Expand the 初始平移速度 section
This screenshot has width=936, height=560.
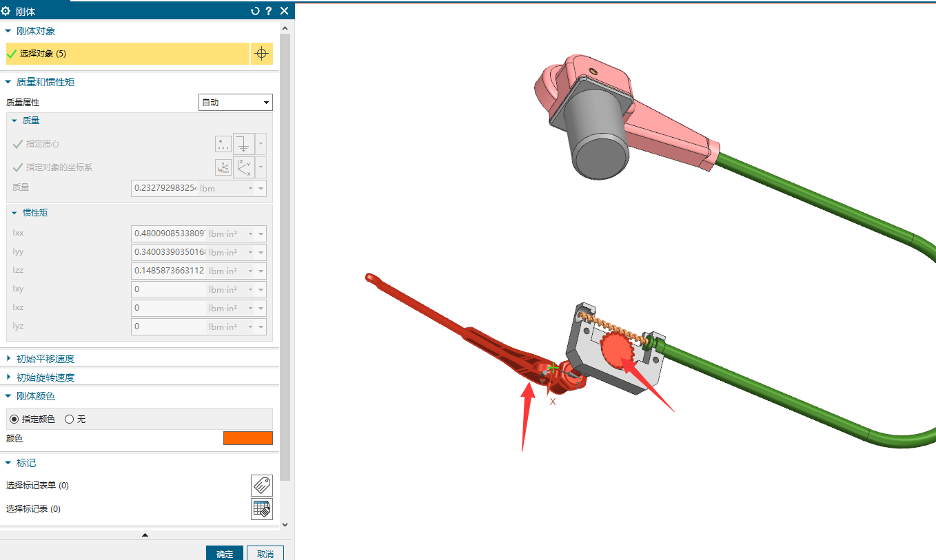tap(8, 359)
